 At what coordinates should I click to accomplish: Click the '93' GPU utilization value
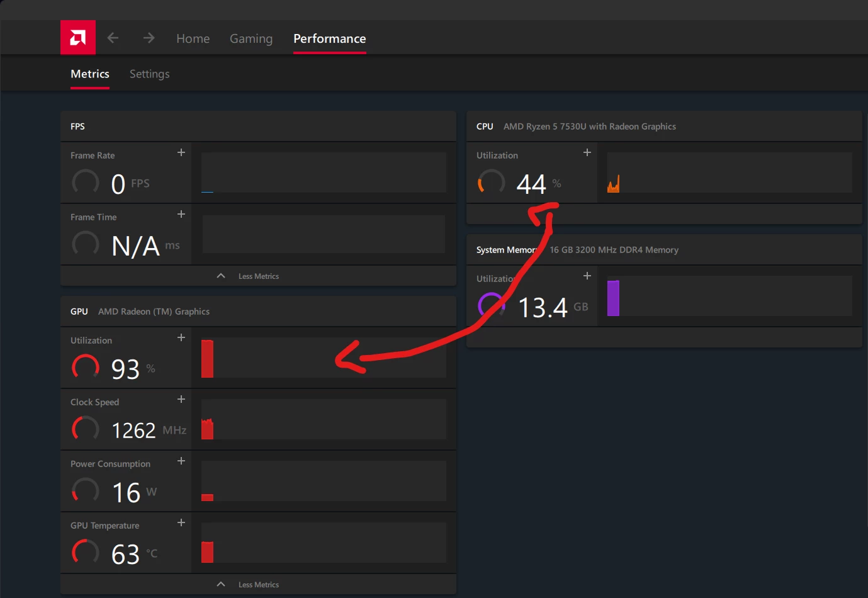coord(125,369)
